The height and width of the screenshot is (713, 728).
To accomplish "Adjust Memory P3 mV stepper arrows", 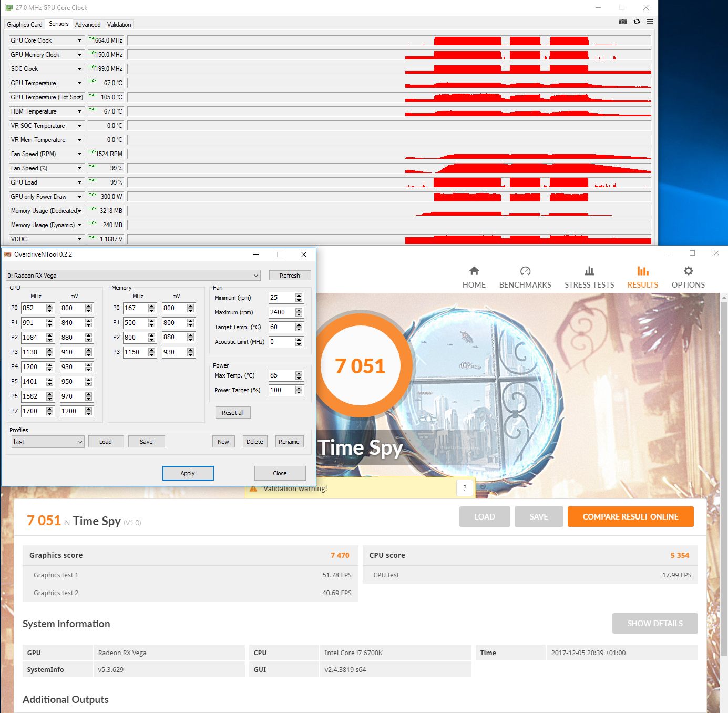I will click(191, 352).
